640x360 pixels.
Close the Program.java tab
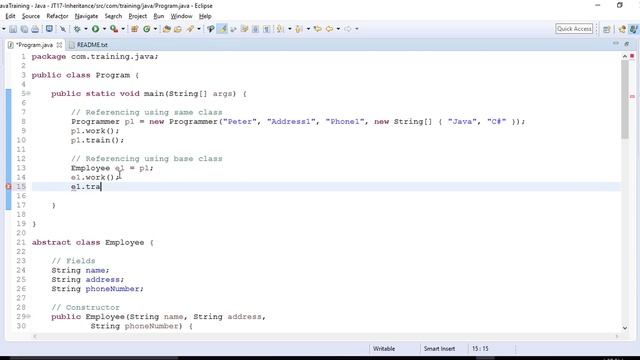coord(59,45)
